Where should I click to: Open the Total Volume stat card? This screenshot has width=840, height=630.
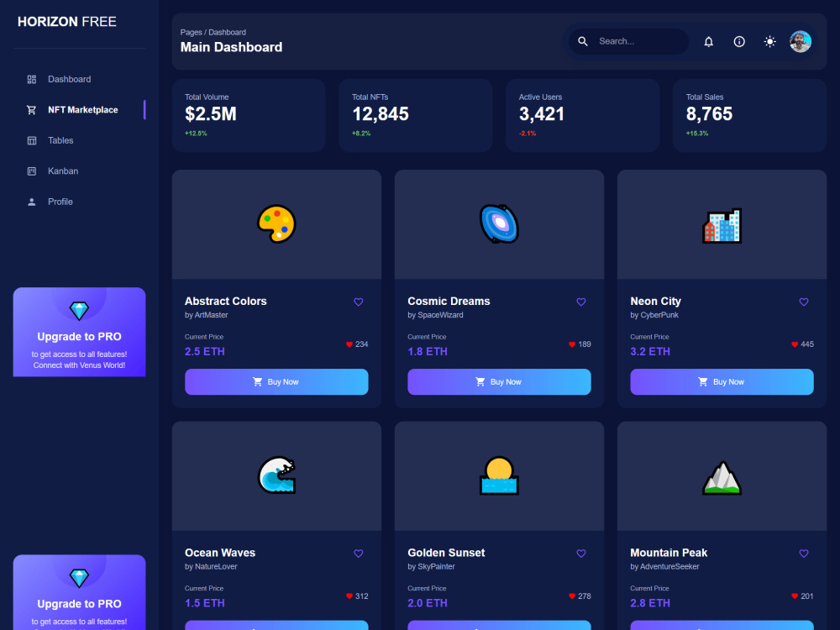pyautogui.click(x=249, y=115)
